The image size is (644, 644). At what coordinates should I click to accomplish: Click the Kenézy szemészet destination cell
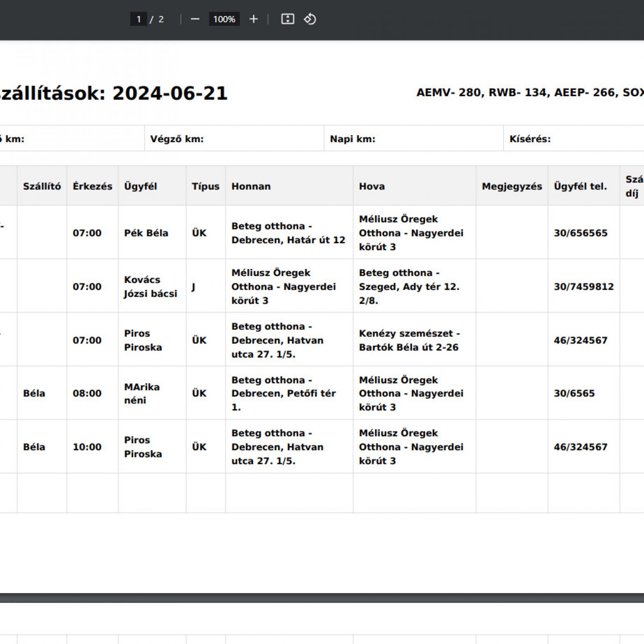tap(409, 340)
